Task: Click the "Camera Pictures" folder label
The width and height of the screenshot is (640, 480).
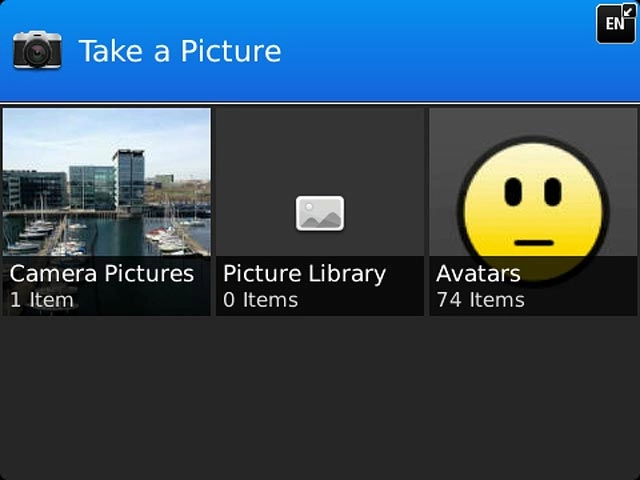Action: click(x=102, y=274)
